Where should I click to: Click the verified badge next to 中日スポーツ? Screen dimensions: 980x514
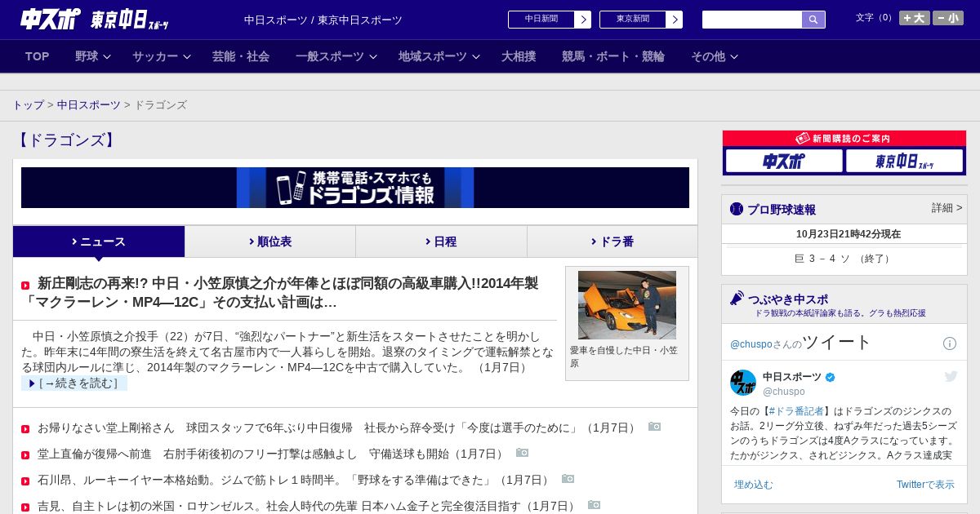pos(831,377)
